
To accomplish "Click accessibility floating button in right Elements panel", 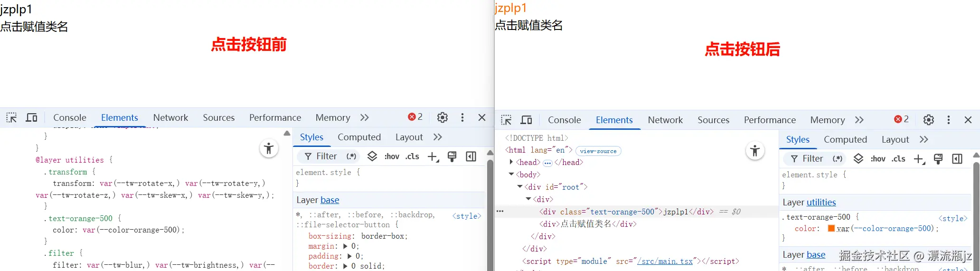I will pyautogui.click(x=755, y=151).
